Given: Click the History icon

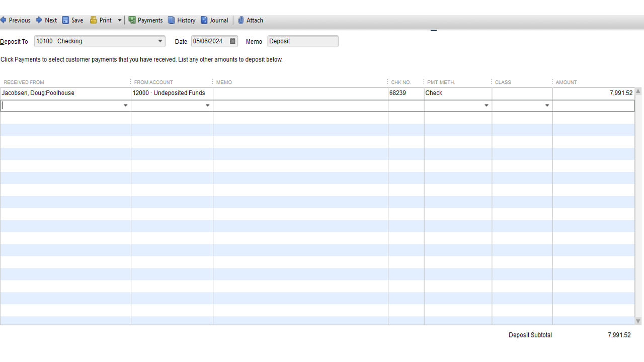Looking at the screenshot, I should [172, 20].
